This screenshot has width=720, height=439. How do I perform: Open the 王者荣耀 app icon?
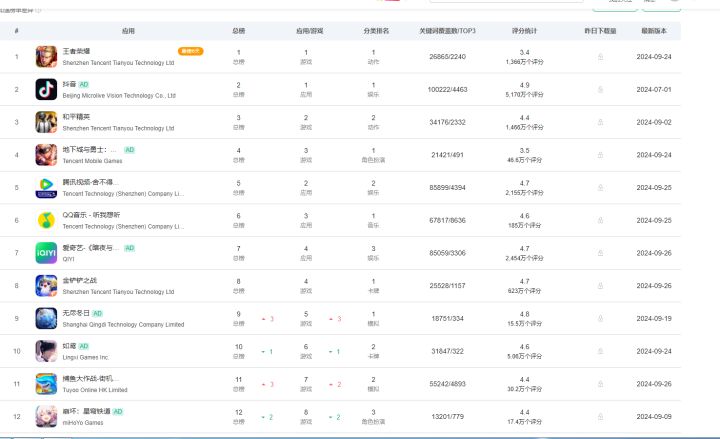(x=46, y=57)
